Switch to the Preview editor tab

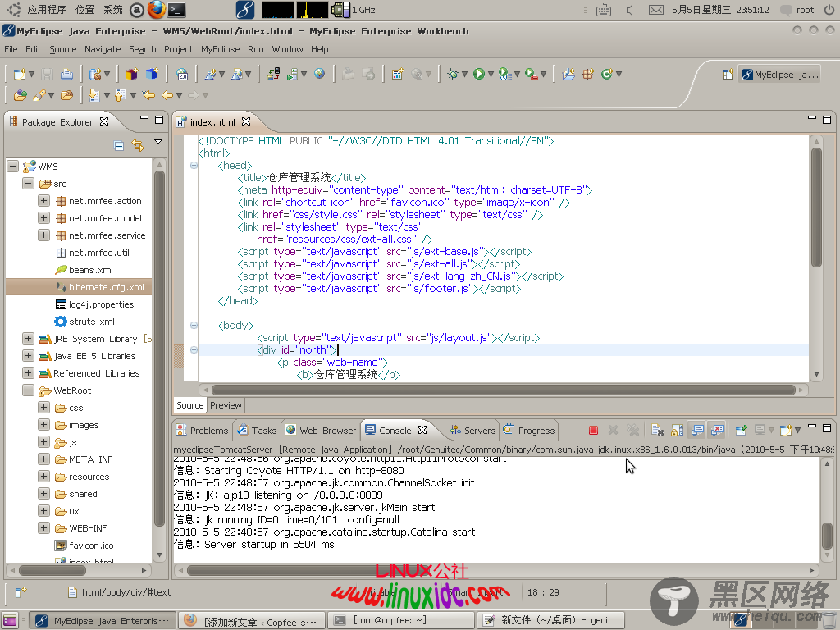pyautogui.click(x=226, y=405)
